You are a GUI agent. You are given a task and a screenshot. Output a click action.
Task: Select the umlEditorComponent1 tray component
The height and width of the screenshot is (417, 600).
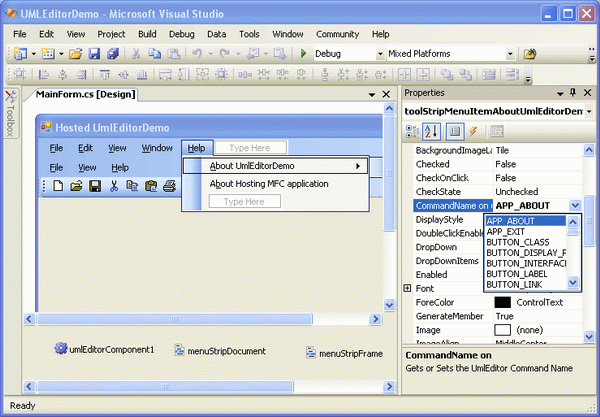[x=104, y=349]
